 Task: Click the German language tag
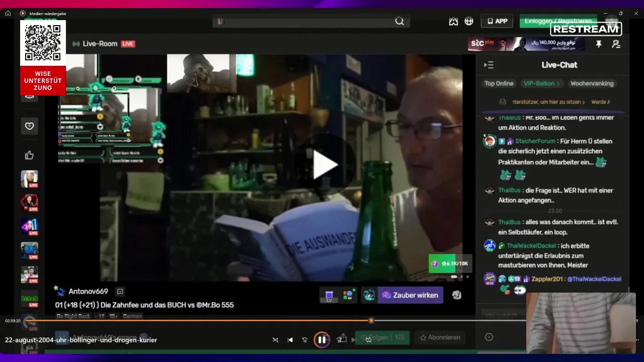[x=132, y=316]
